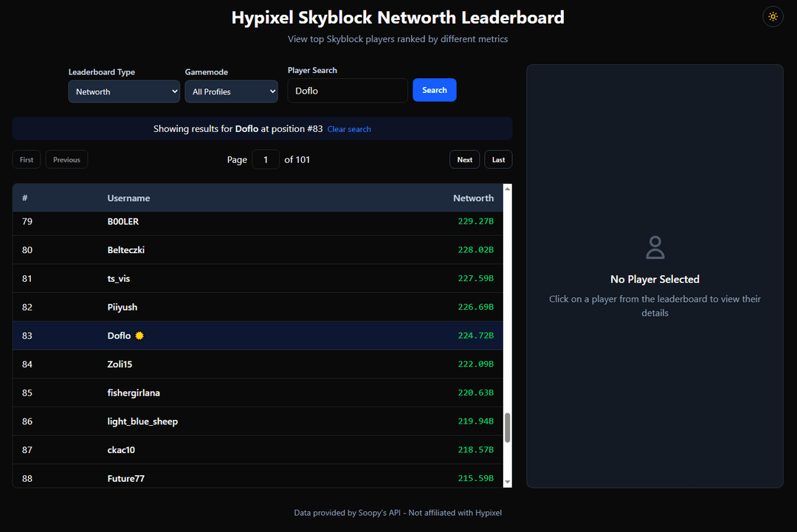Click the 219.94B networth value
Viewport: 797px width, 532px height.
click(476, 421)
